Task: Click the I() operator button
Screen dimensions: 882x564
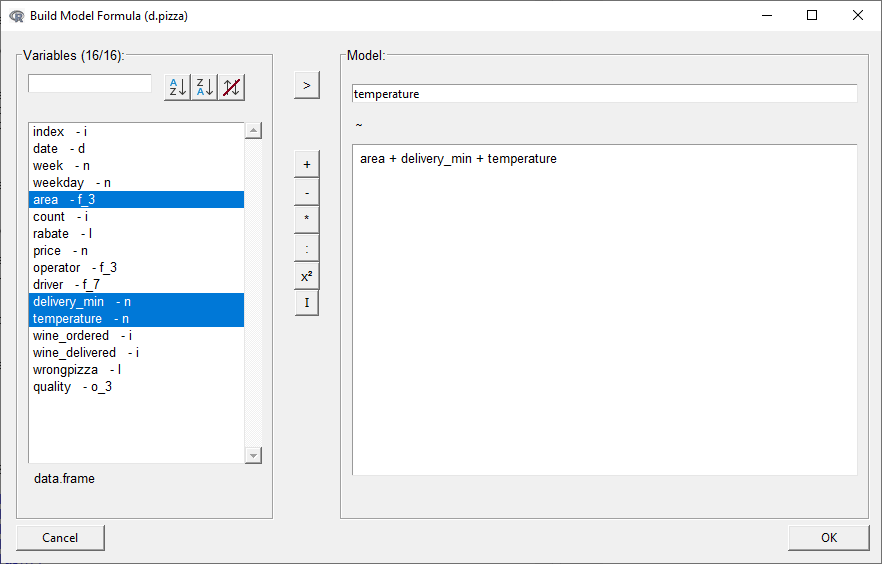Action: click(x=306, y=303)
